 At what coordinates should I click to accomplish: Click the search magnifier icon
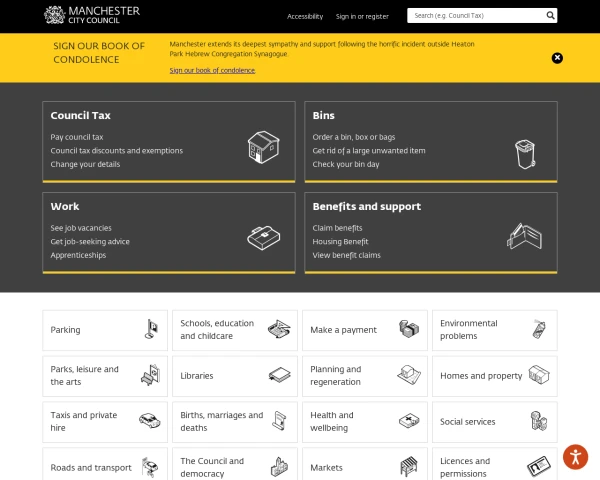550,16
